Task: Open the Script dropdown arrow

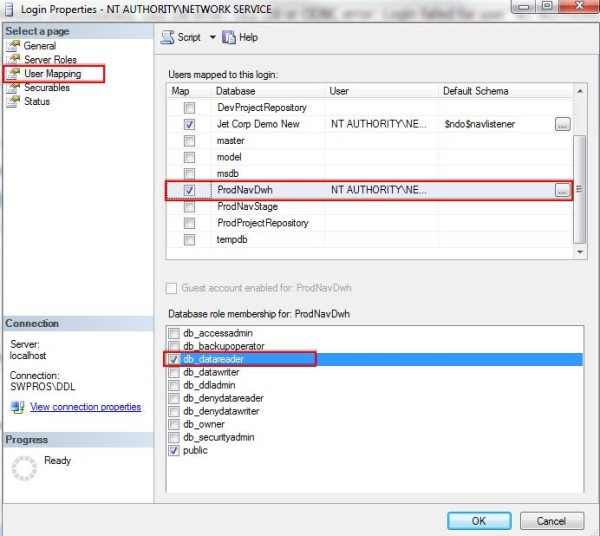Action: point(212,37)
